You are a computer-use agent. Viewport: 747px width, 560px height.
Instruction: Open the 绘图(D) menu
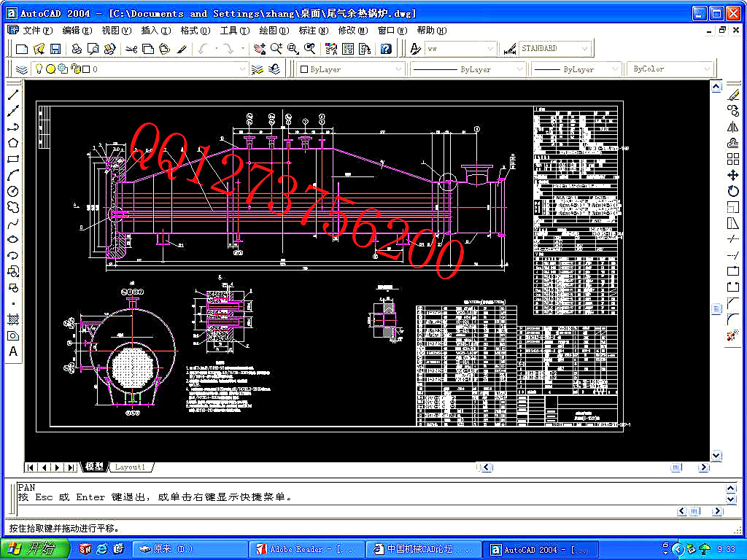274,31
